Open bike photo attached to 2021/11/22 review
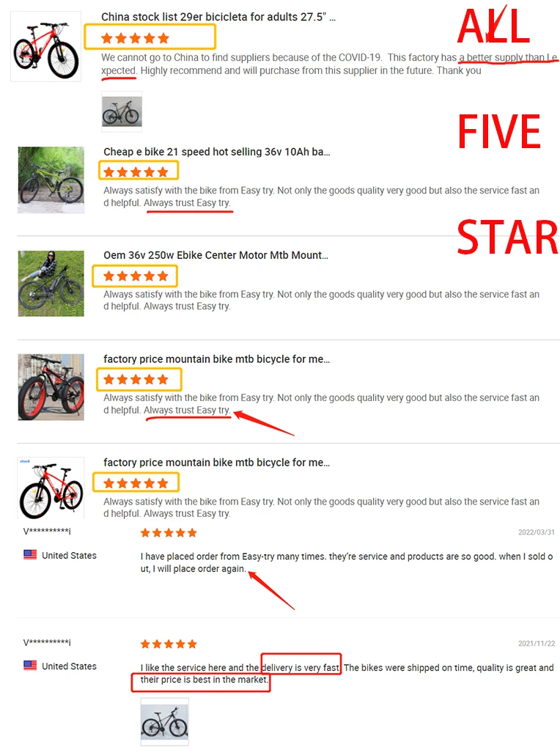 (x=164, y=721)
